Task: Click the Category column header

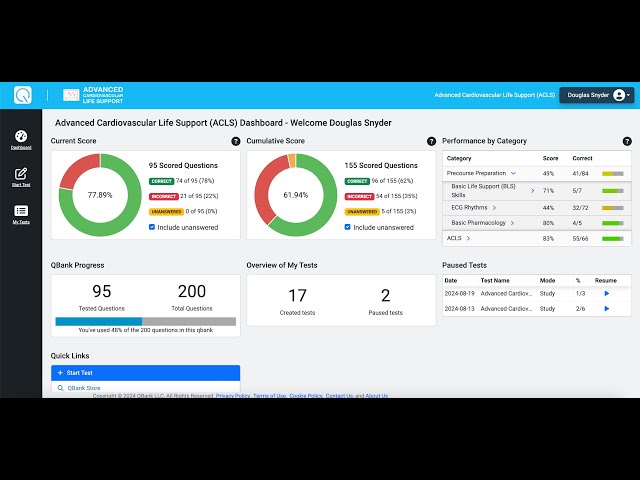Action: [459, 158]
